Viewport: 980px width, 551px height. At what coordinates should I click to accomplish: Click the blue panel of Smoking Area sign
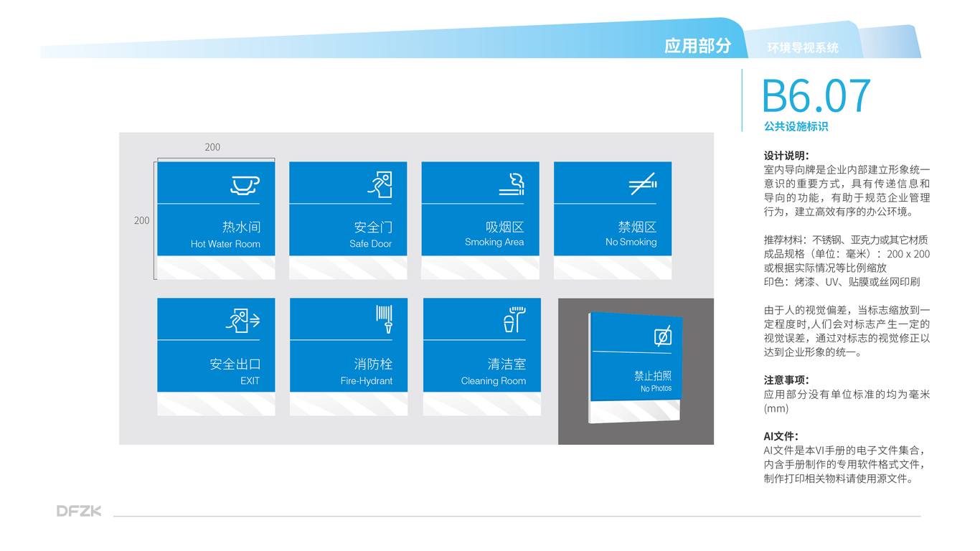click(x=480, y=208)
